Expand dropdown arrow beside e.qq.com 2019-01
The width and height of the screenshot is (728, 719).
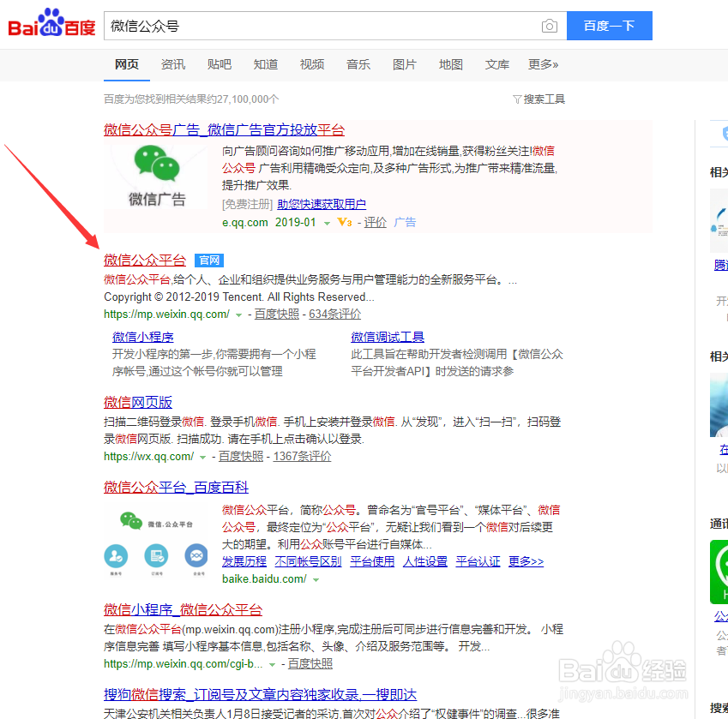[x=327, y=223]
